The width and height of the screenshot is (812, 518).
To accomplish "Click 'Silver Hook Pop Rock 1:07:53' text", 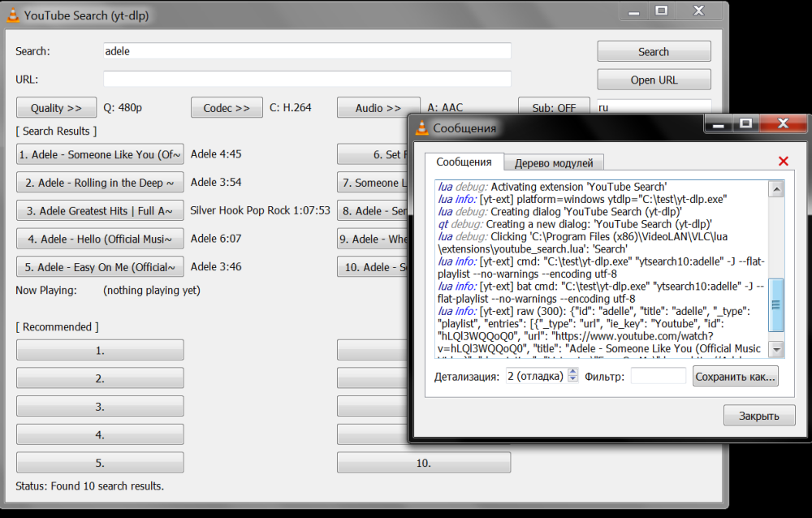I will tap(260, 210).
